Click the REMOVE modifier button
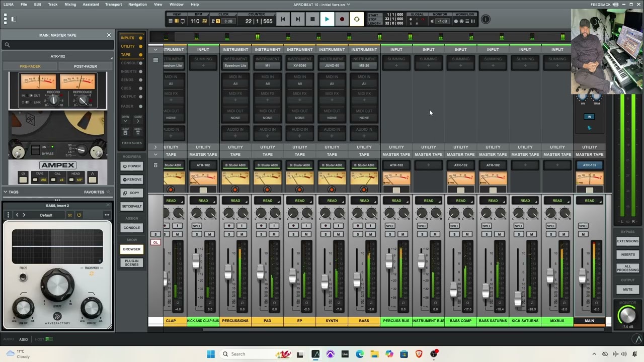The image size is (644, 362). (x=132, y=179)
